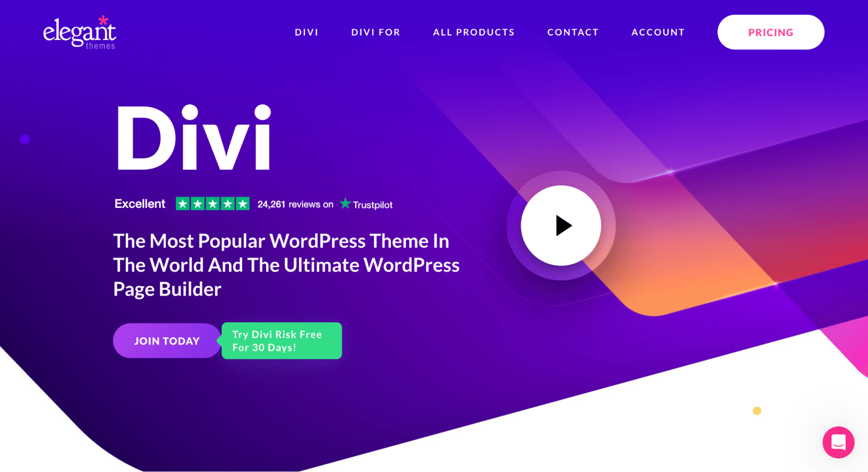Expand the ACCOUNT dropdown menu

pos(658,32)
